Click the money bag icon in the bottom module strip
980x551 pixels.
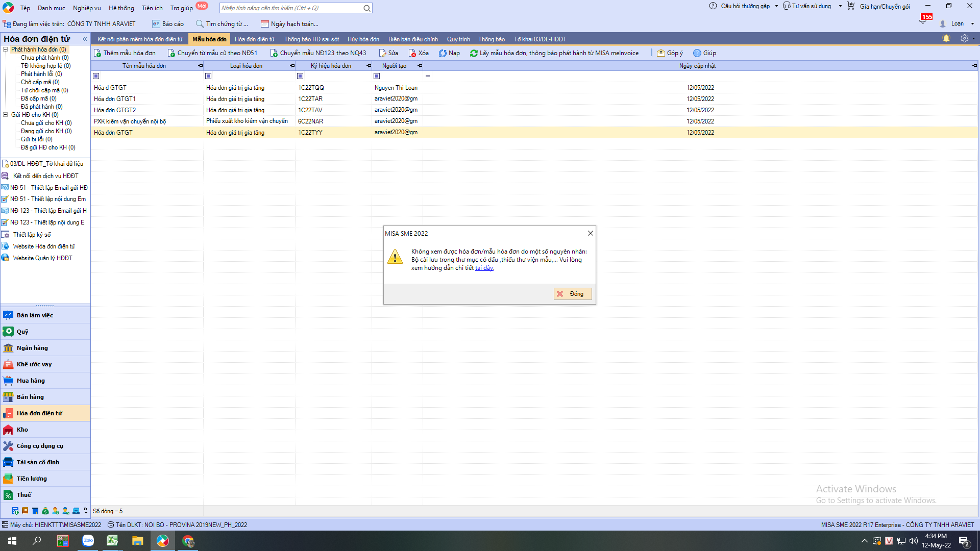[45, 511]
